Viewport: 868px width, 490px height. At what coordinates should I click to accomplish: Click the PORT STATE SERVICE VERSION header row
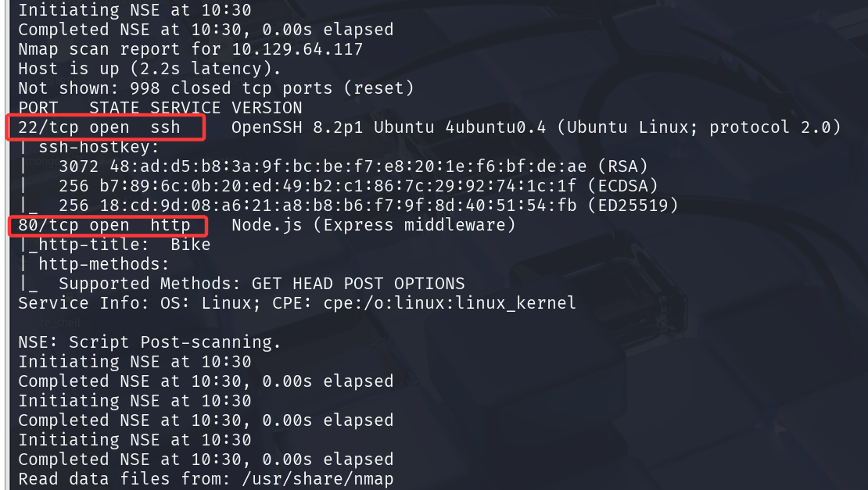point(160,108)
